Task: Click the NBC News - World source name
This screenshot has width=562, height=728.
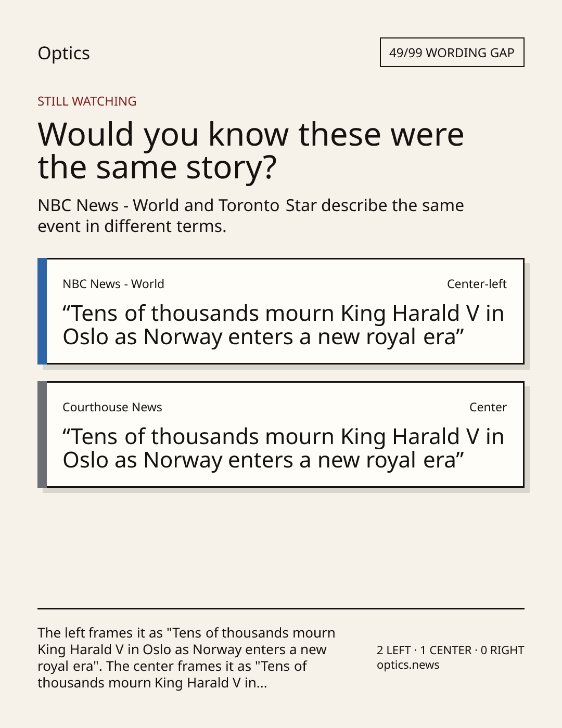Action: [113, 284]
